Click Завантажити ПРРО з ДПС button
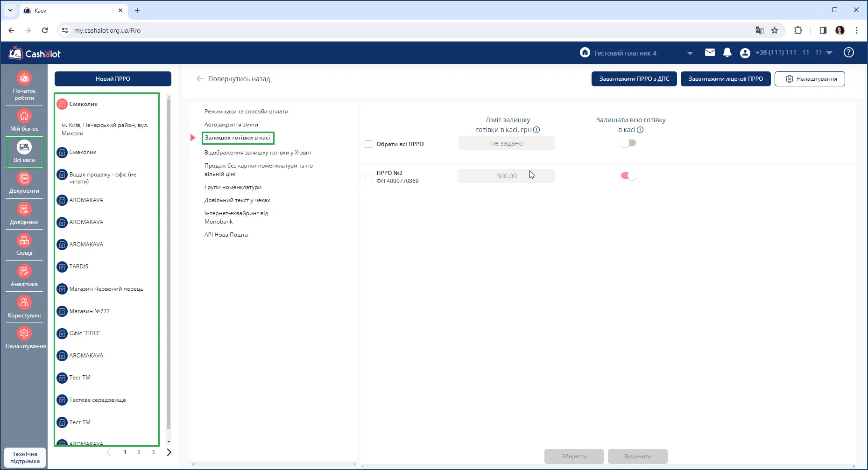 (x=634, y=79)
